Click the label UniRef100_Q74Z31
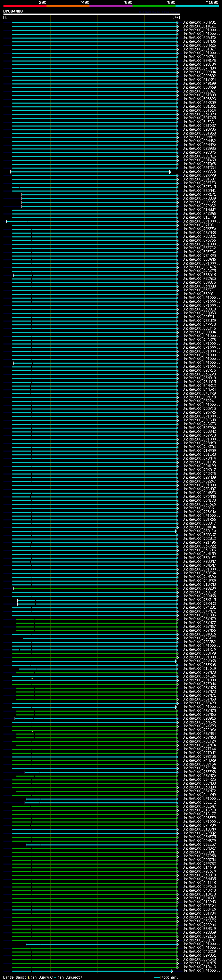Viewport: 222px width, 980px height. click(199, 607)
